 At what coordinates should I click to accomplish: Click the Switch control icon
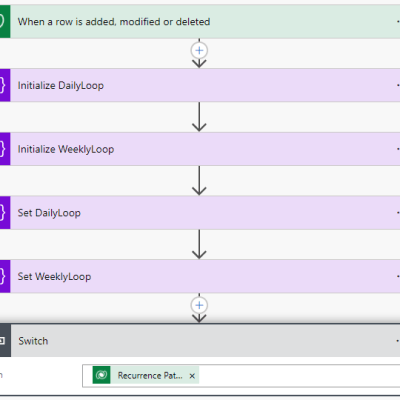5,341
